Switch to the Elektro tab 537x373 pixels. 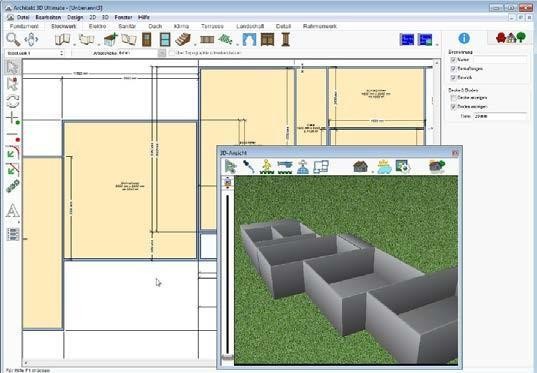pyautogui.click(x=98, y=26)
